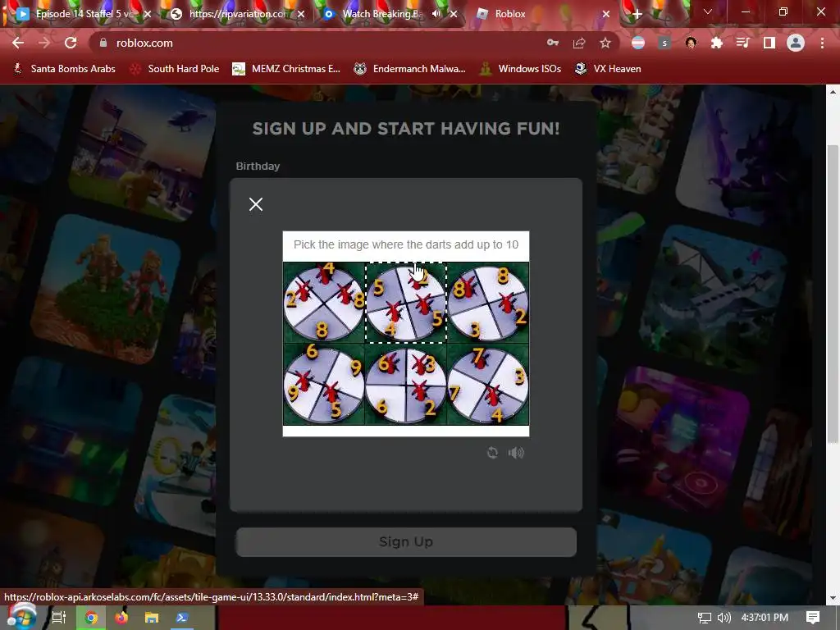Open the media control playlist icon
840x630 pixels.
coord(743,43)
